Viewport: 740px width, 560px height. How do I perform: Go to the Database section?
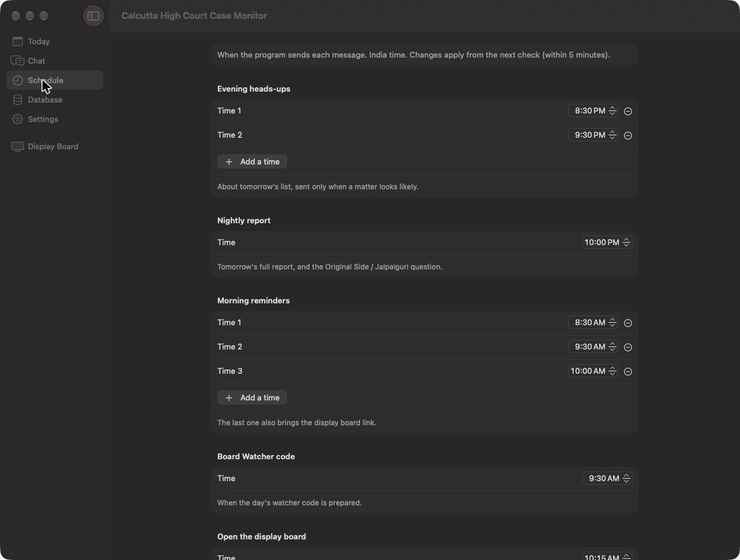point(55,100)
